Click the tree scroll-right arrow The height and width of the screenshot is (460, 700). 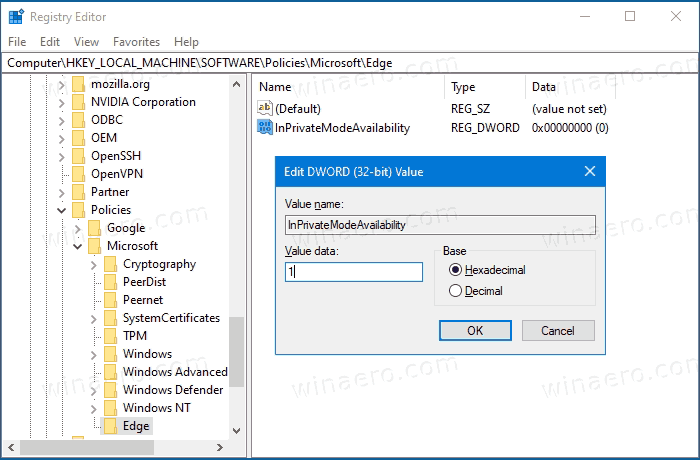pos(220,447)
